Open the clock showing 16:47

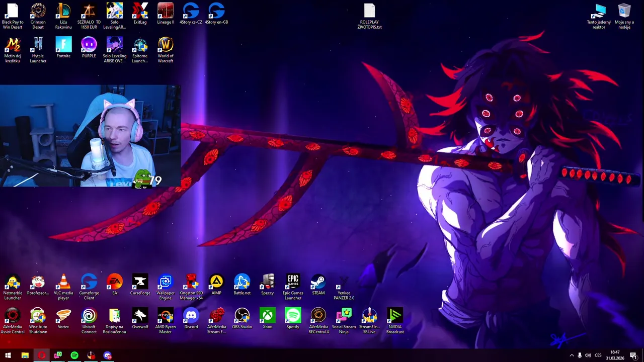[x=615, y=355]
